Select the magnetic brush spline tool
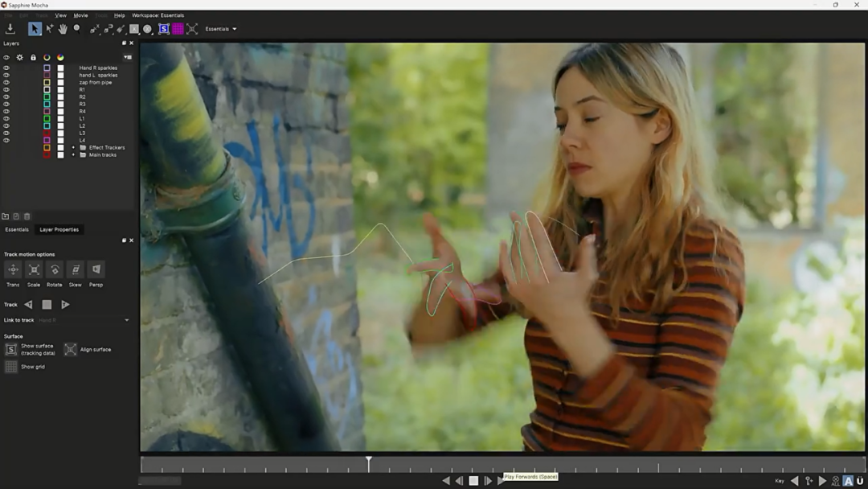This screenshot has height=489, width=868. pyautogui.click(x=121, y=29)
